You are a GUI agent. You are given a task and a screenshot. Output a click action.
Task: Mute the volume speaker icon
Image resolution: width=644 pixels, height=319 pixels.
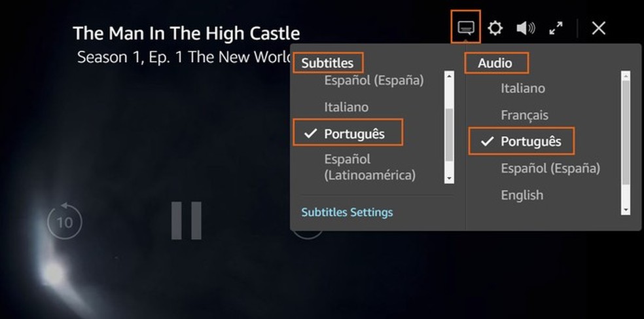(x=525, y=28)
